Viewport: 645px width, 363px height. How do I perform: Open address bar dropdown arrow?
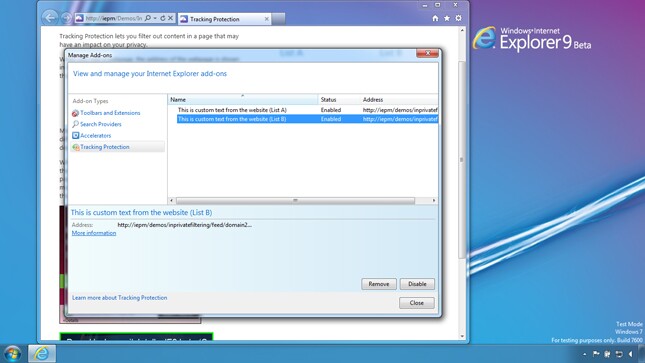[155, 19]
